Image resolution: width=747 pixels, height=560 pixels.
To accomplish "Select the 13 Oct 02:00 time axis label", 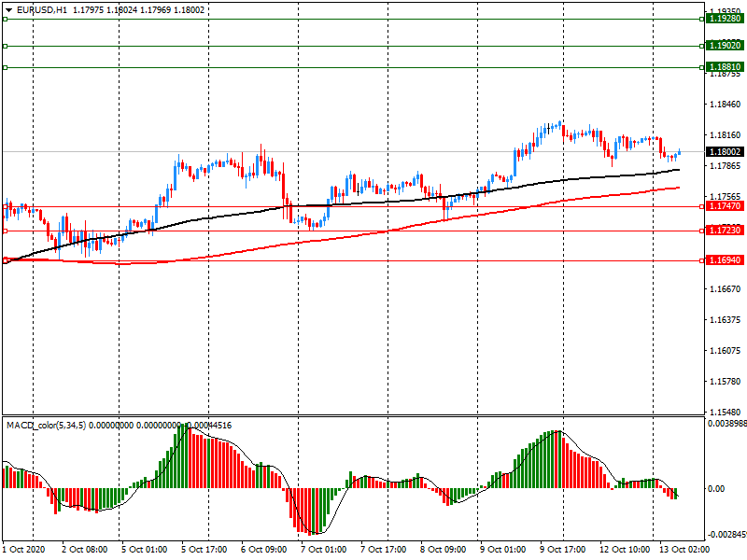I will pyautogui.click(x=684, y=550).
